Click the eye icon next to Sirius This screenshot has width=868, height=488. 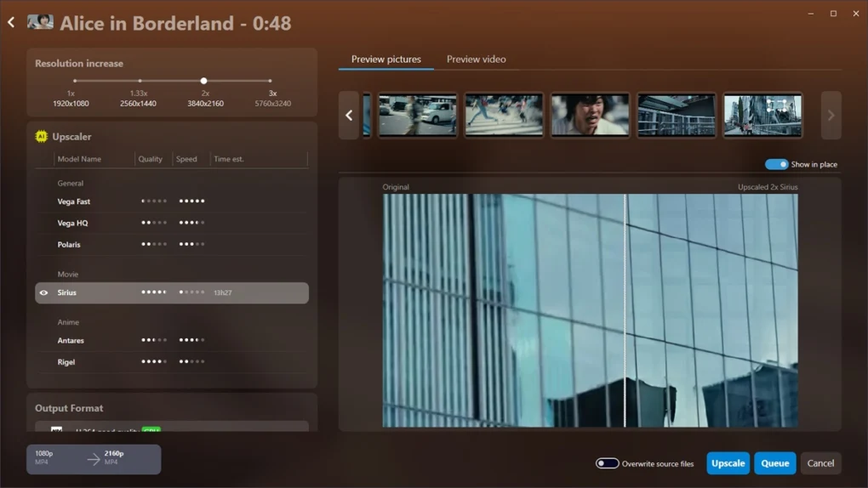pos(44,292)
